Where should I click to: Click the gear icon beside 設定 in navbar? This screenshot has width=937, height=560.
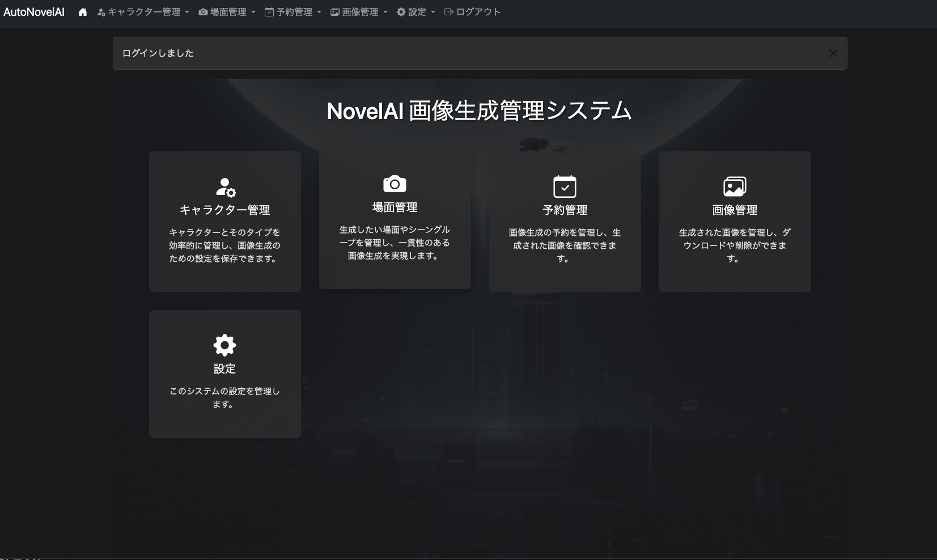tap(400, 11)
